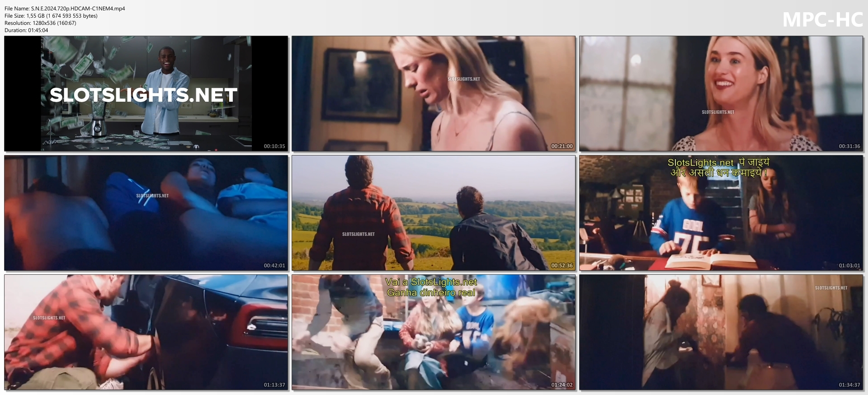Select the Resolution 1280x536 line
Screen dimensions: 868x395
click(40, 23)
